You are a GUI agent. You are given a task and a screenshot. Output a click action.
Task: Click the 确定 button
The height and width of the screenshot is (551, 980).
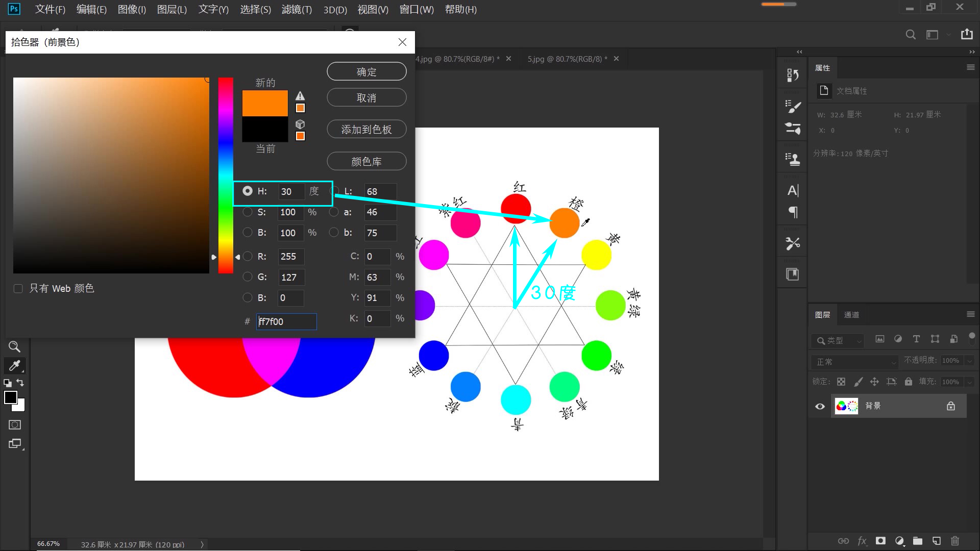[366, 72]
